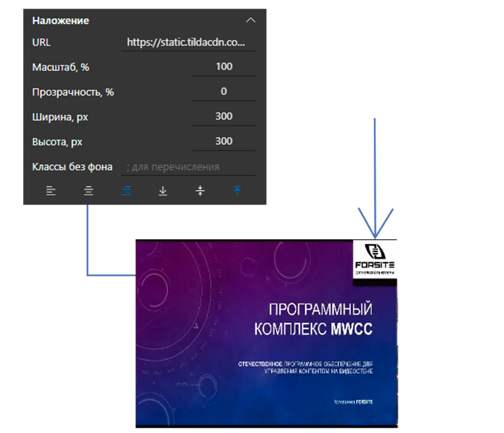Click the Классы без фона label
Image resolution: width=504 pixels, height=433 pixels.
tap(72, 167)
